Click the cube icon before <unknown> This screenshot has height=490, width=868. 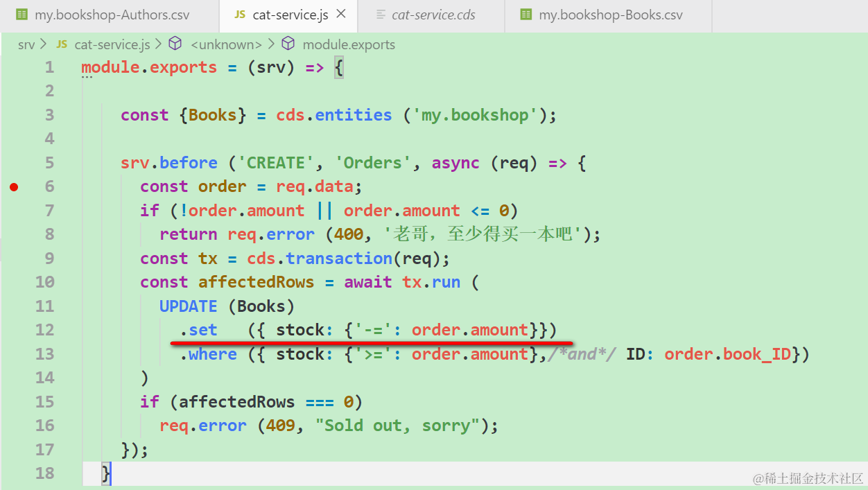point(176,44)
